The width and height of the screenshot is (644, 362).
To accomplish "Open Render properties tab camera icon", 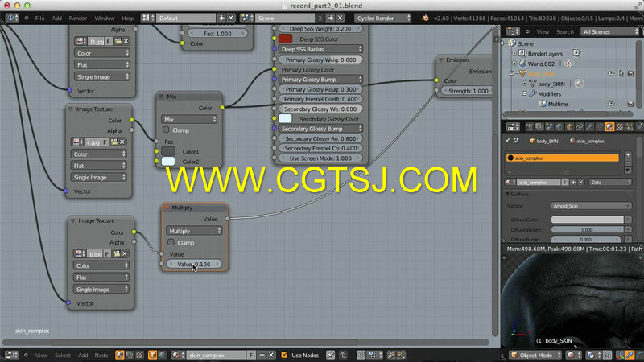I will (530, 127).
